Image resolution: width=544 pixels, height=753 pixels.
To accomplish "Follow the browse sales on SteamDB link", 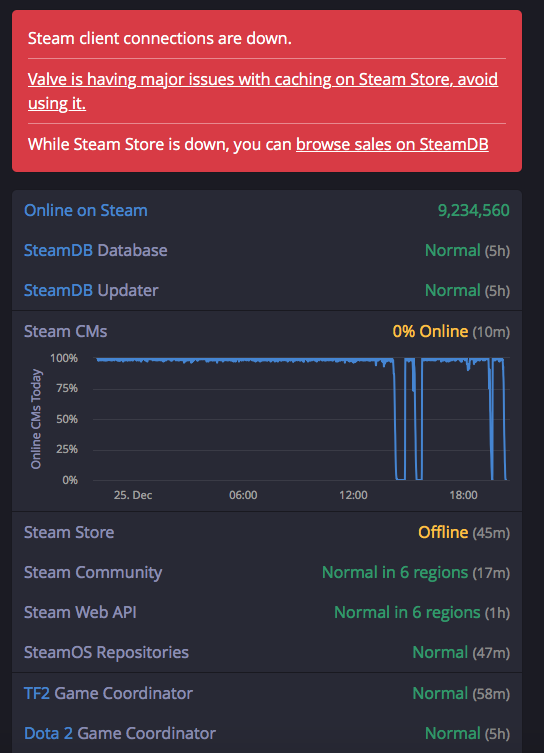I will 392,144.
